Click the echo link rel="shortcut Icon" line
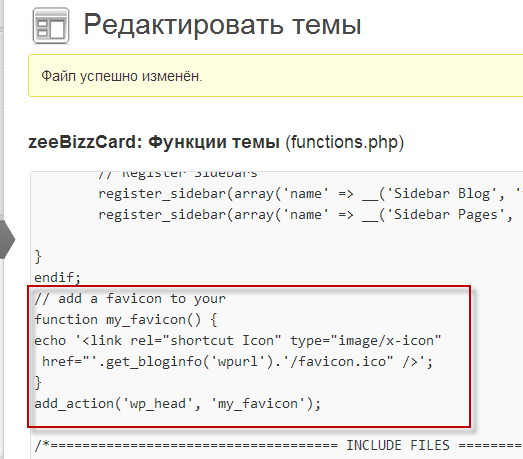 point(238,341)
